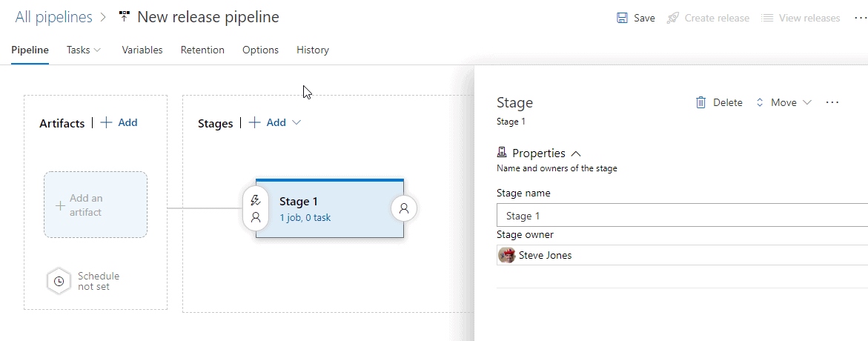
Task: Click the Schedule not set clock icon
Action: coord(59,282)
